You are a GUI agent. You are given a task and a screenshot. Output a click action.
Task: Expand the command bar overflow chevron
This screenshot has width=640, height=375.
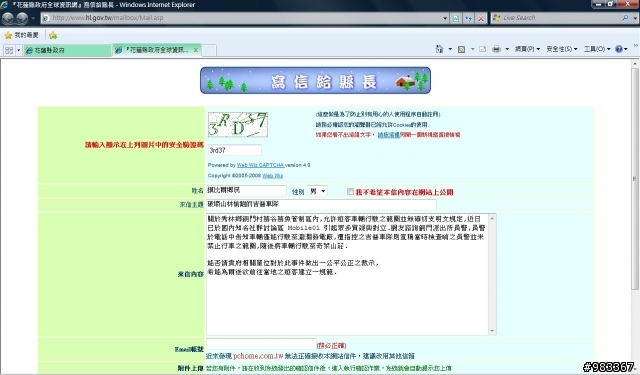636,46
